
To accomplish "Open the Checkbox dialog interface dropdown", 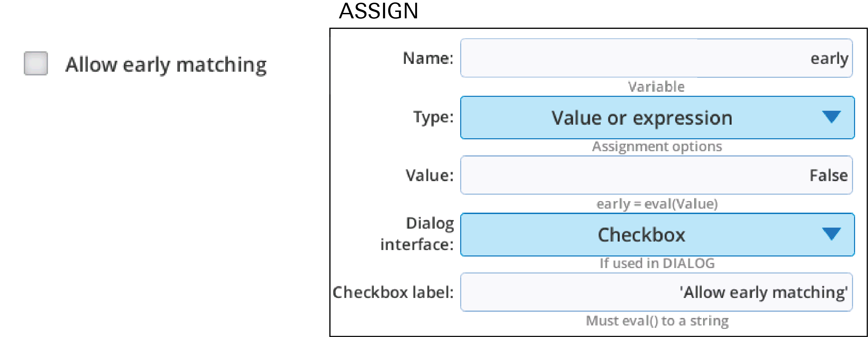I will (657, 234).
